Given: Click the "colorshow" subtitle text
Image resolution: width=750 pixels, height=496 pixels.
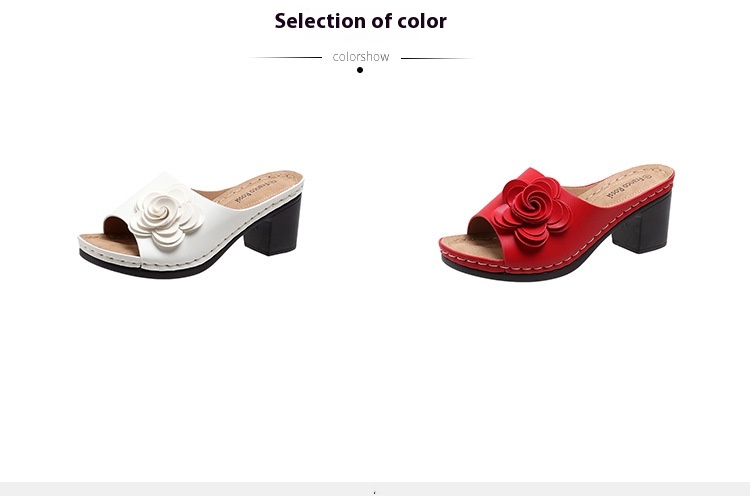Looking at the screenshot, I should click(x=361, y=56).
